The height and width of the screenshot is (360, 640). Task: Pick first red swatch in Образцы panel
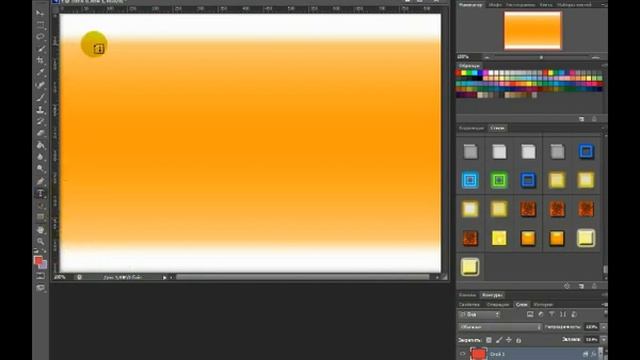[x=458, y=73]
